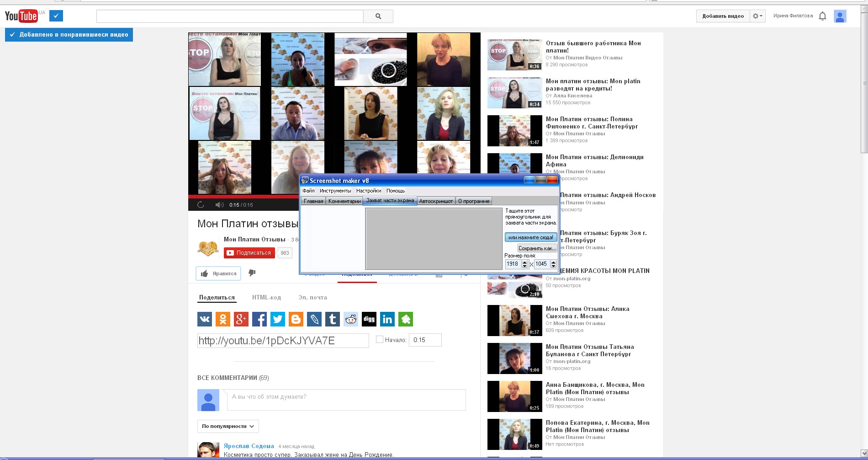Share the video on Odnoklassniki
Viewport: 868px width, 460px height.
point(223,319)
